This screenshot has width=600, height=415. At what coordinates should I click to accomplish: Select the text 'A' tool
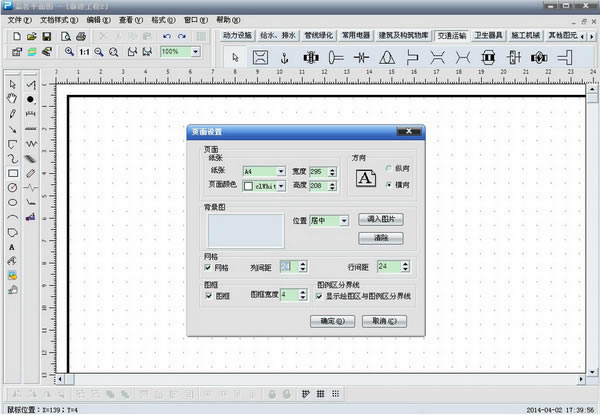12,246
